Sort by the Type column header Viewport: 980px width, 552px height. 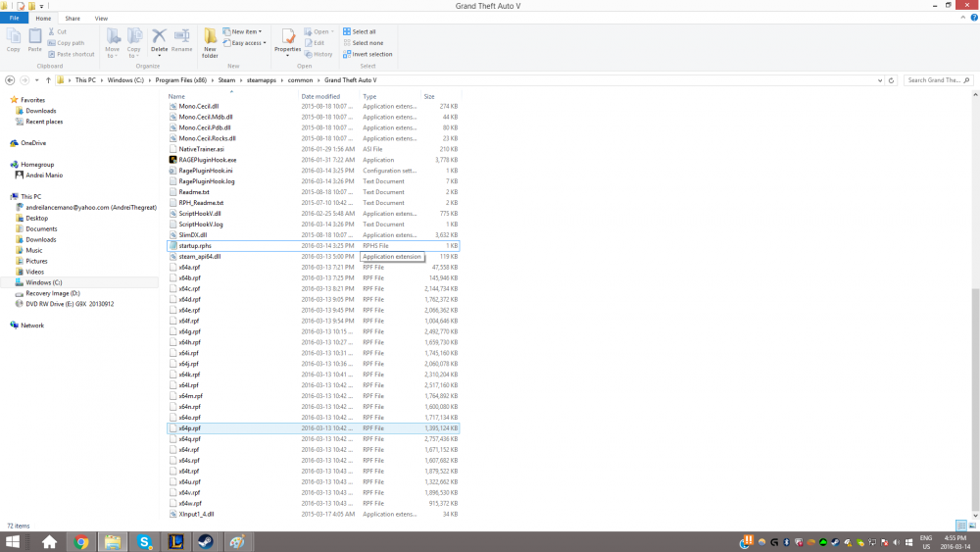391,96
